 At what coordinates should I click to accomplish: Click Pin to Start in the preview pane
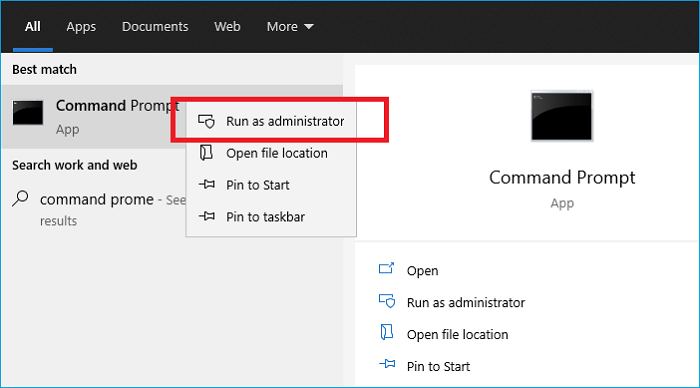pyautogui.click(x=438, y=367)
